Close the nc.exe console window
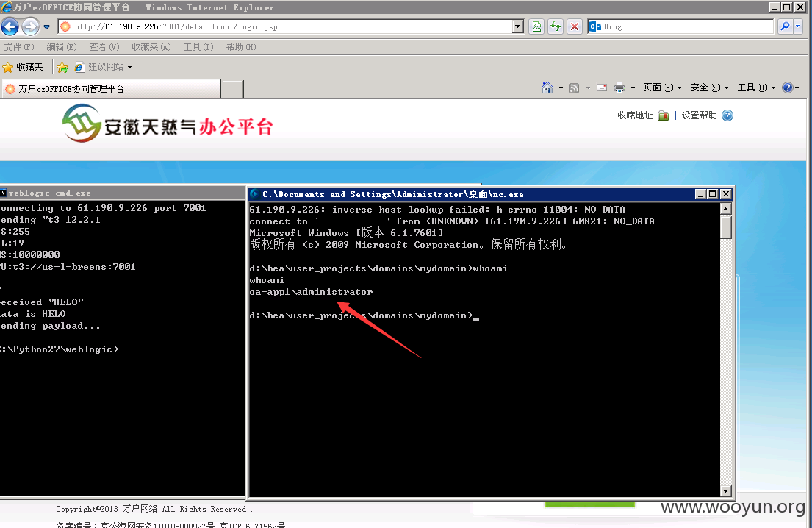 click(726, 194)
